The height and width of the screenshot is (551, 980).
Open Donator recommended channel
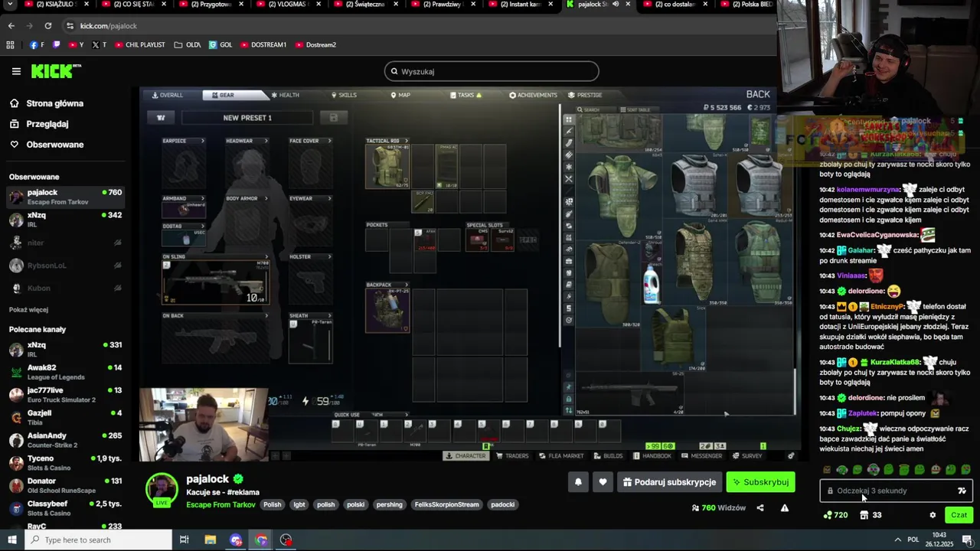click(x=65, y=485)
